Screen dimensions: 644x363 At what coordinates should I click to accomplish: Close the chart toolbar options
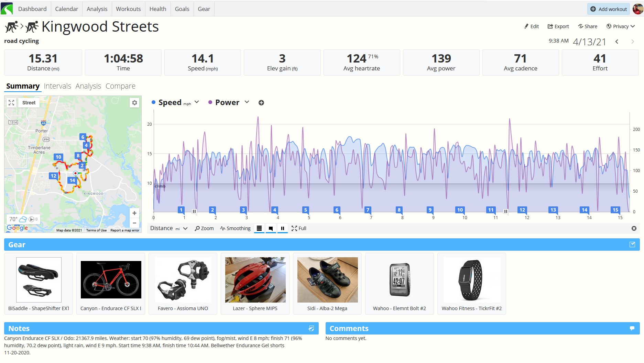tap(634, 228)
